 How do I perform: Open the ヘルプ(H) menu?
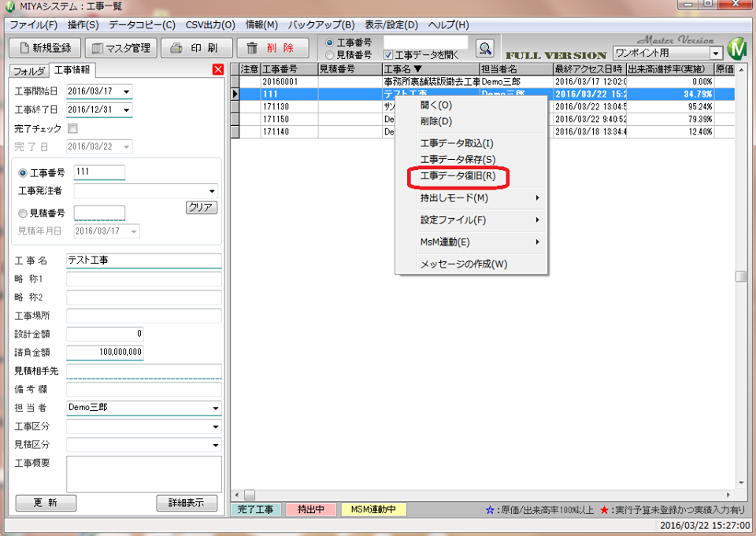pos(448,24)
